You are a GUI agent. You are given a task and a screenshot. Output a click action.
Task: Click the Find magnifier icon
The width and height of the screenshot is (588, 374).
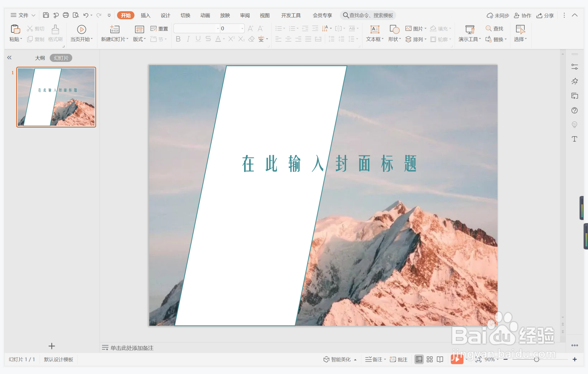(488, 28)
